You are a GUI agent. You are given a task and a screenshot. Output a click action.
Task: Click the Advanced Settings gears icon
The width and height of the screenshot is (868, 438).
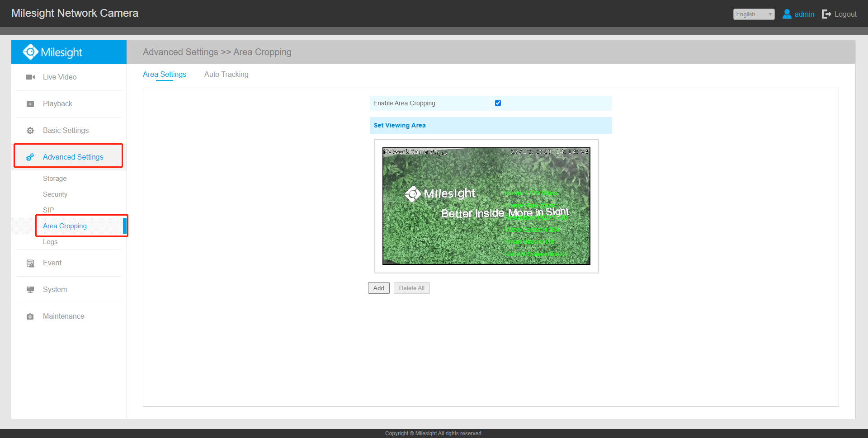click(x=30, y=157)
